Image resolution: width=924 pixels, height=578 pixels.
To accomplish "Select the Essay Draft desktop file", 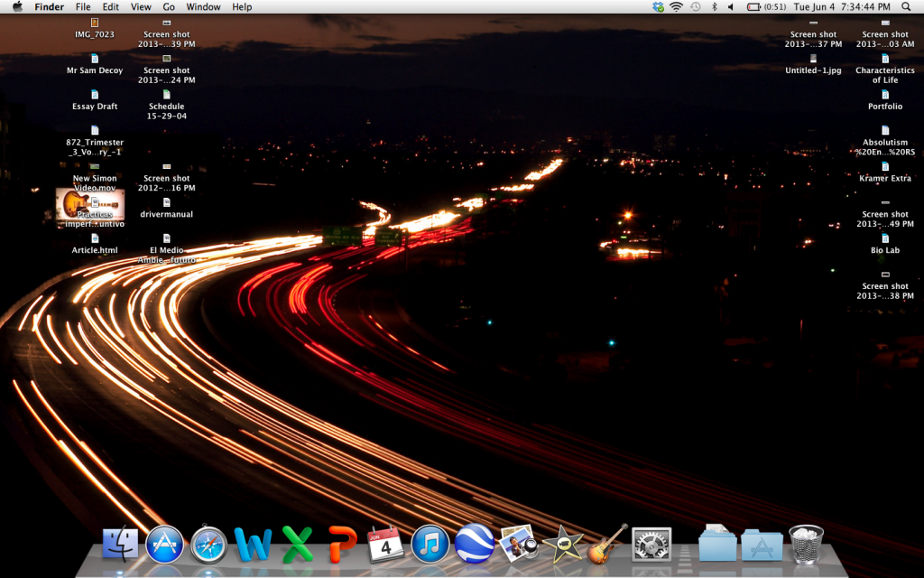I will [x=95, y=99].
